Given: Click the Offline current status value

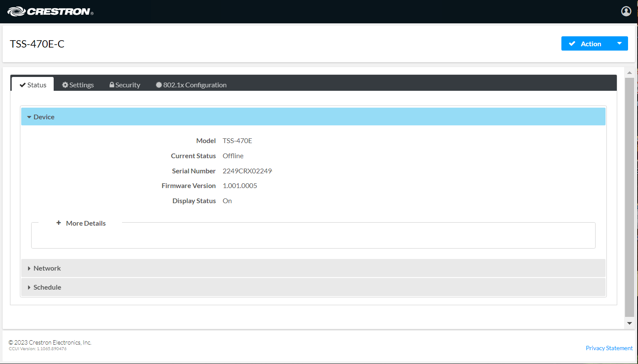Looking at the screenshot, I should (233, 156).
